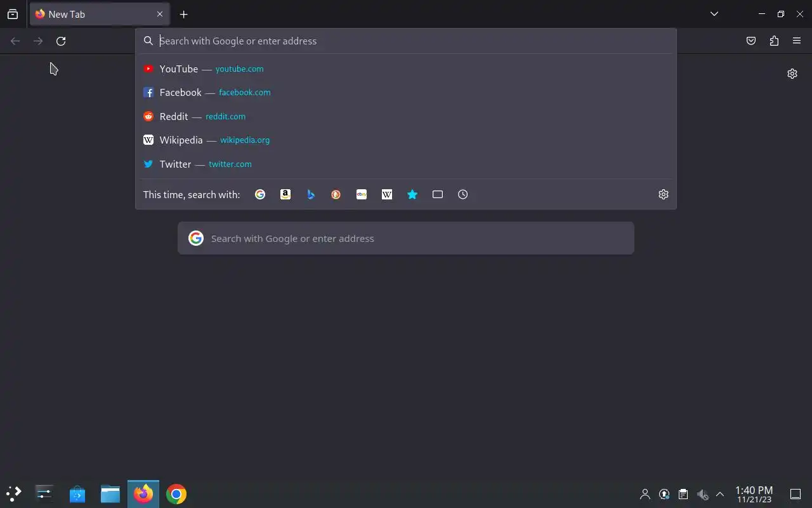Open the Reddit suggestion
Screen dimensions: 812x508
pyautogui.click(x=406, y=116)
